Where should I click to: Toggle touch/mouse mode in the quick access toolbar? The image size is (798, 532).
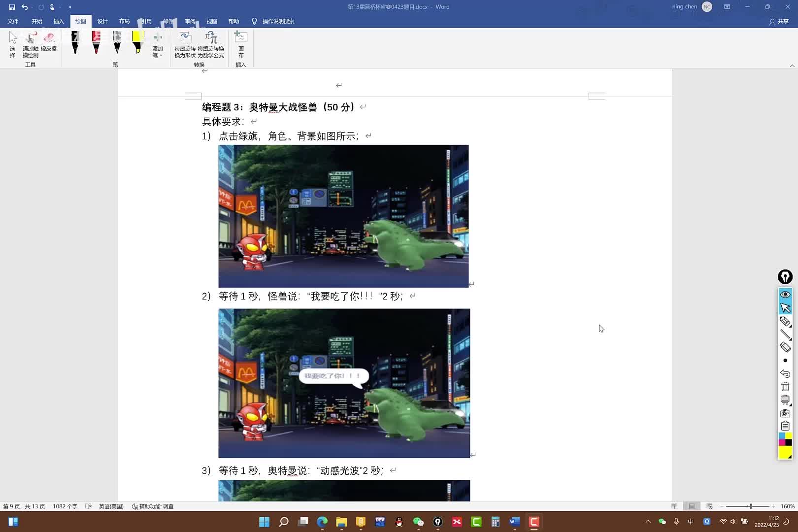tap(52, 7)
